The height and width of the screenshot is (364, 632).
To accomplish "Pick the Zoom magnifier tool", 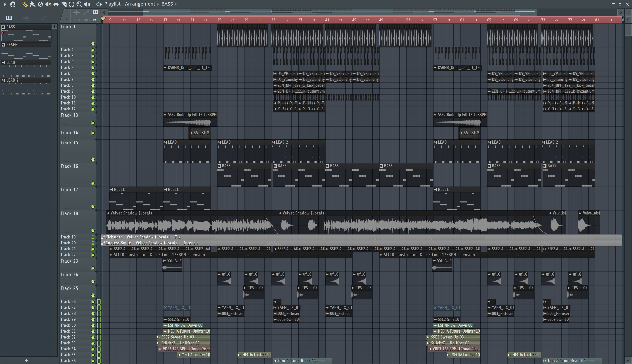I will (79, 4).
